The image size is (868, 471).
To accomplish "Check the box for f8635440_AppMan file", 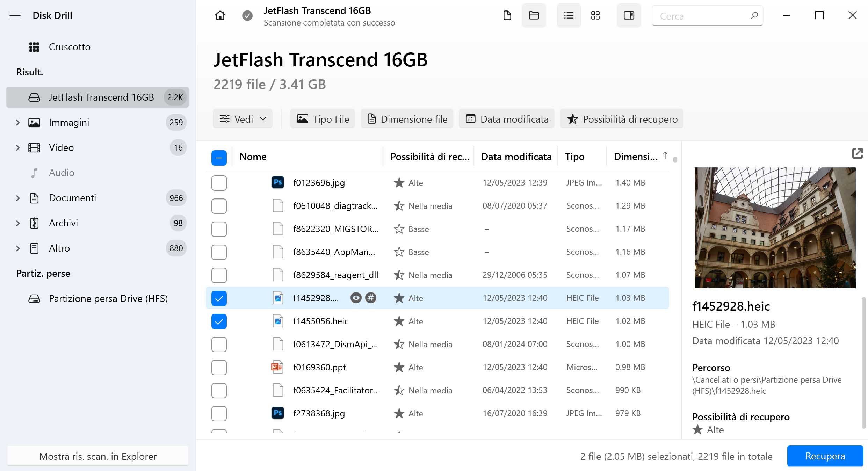I will [219, 252].
